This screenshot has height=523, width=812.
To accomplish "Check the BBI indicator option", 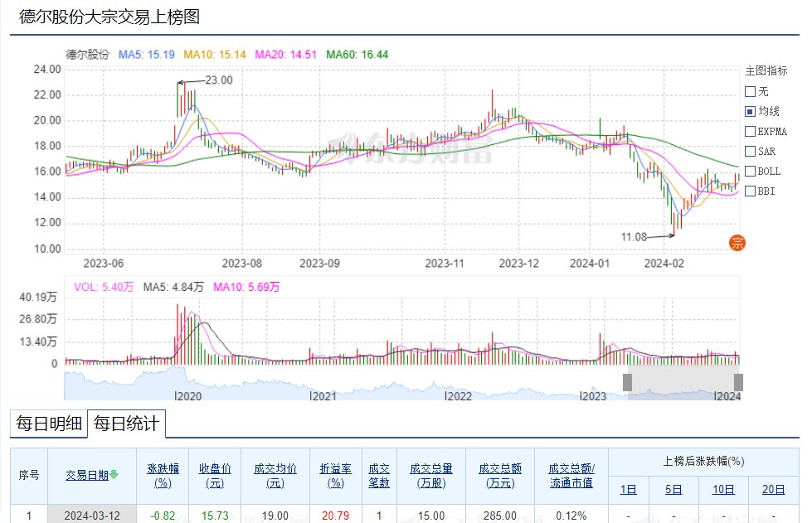I will tap(750, 191).
